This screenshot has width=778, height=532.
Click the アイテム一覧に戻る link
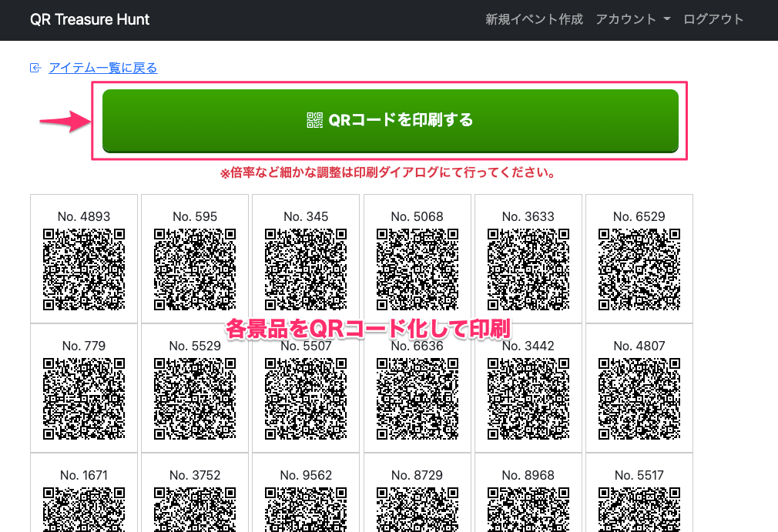(x=102, y=68)
